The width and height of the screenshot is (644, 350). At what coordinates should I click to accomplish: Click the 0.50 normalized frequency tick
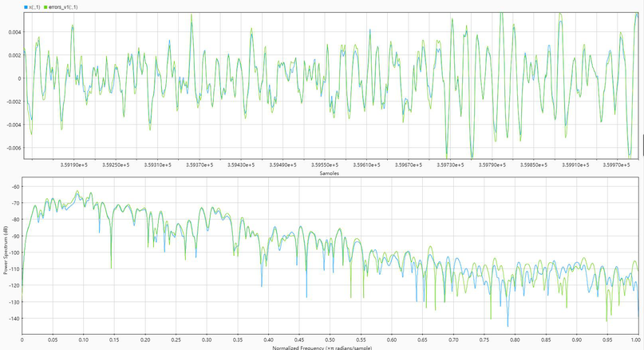coord(330,339)
